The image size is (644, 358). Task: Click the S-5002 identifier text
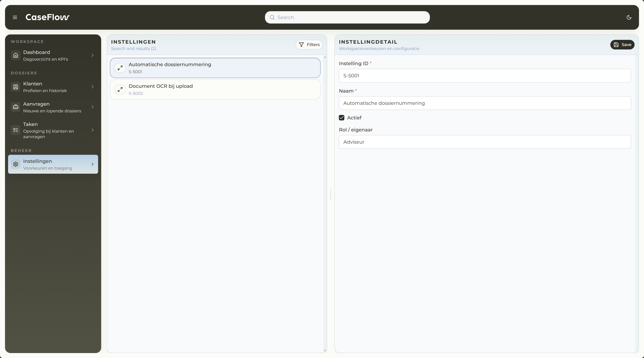point(136,93)
